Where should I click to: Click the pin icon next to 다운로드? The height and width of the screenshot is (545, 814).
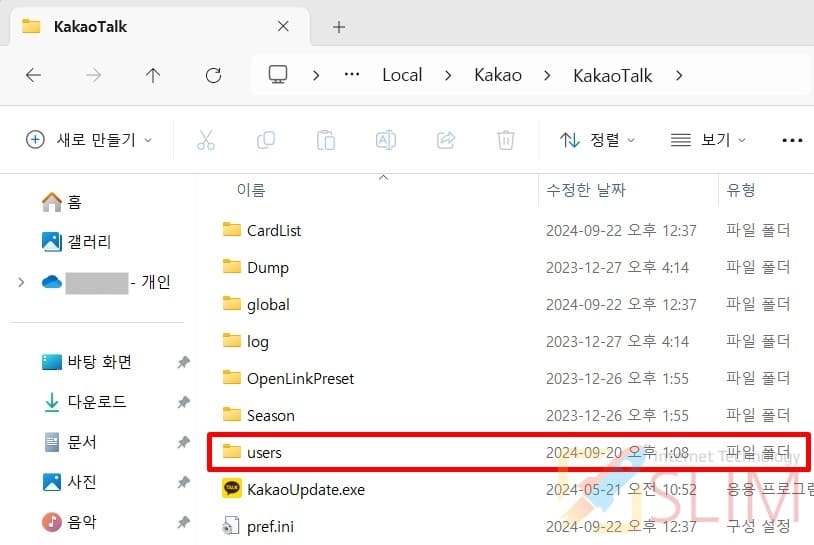tap(183, 402)
